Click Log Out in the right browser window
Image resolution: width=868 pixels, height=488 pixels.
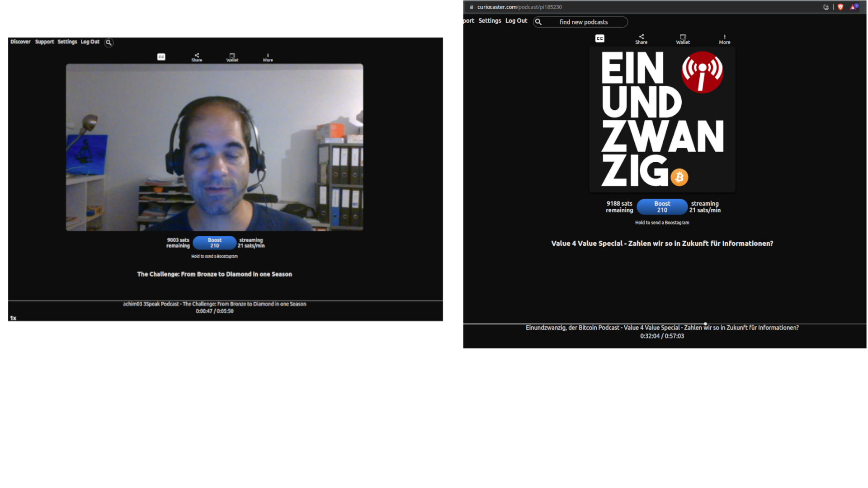[516, 21]
